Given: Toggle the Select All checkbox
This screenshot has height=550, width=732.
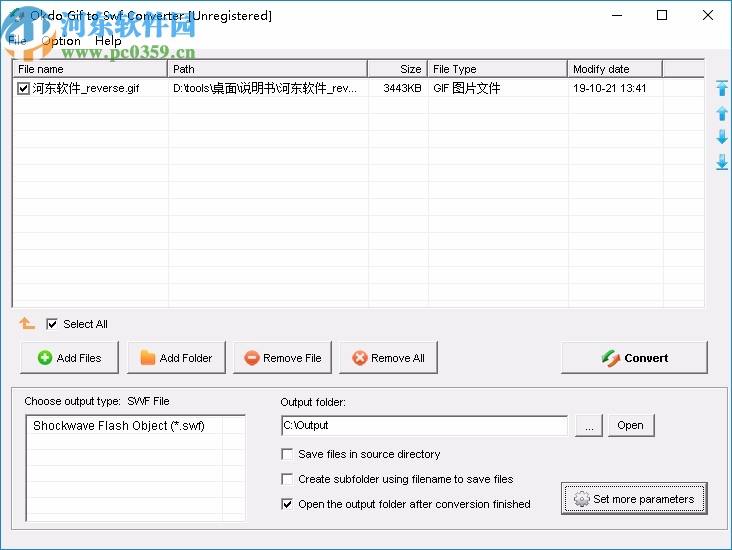Looking at the screenshot, I should coord(52,324).
